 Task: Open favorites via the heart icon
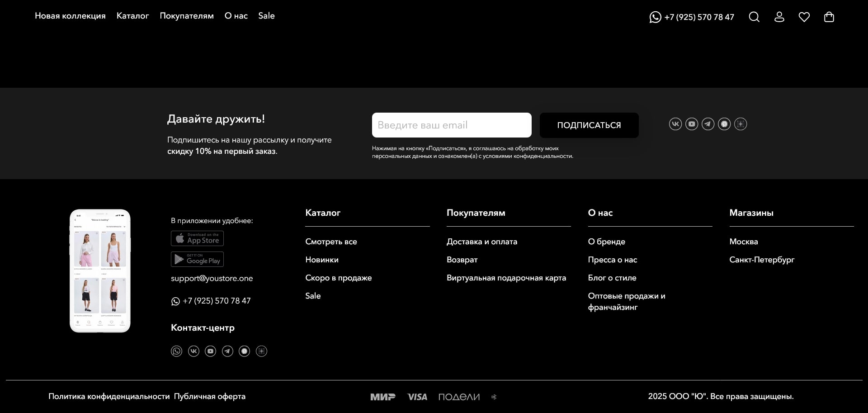pos(804,17)
